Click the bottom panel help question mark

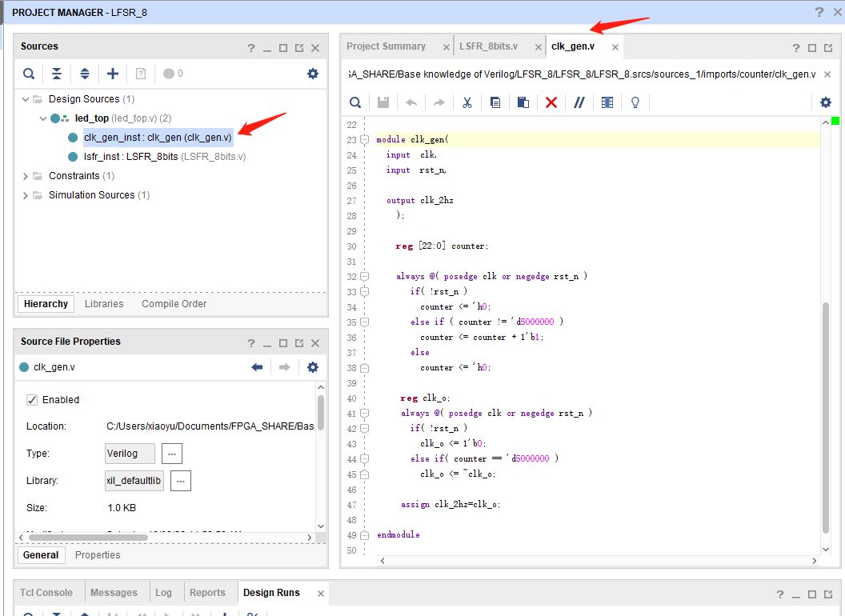(x=780, y=594)
